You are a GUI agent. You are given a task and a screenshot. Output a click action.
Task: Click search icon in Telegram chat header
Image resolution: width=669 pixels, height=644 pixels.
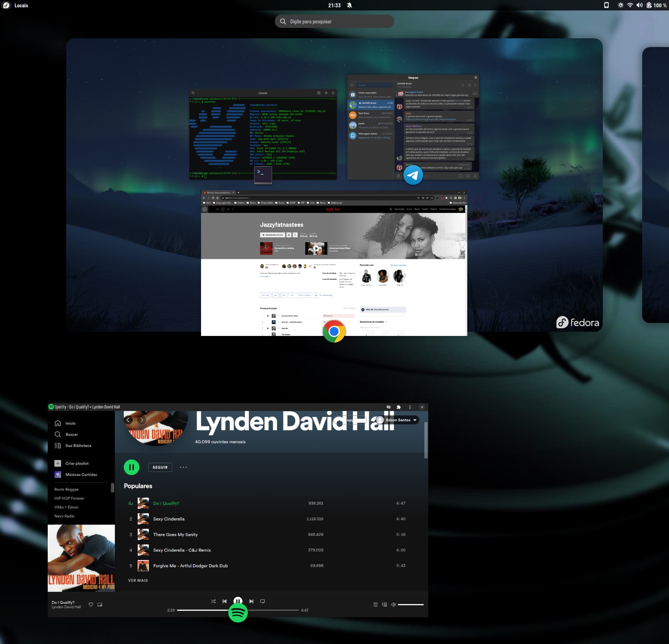pos(463,85)
